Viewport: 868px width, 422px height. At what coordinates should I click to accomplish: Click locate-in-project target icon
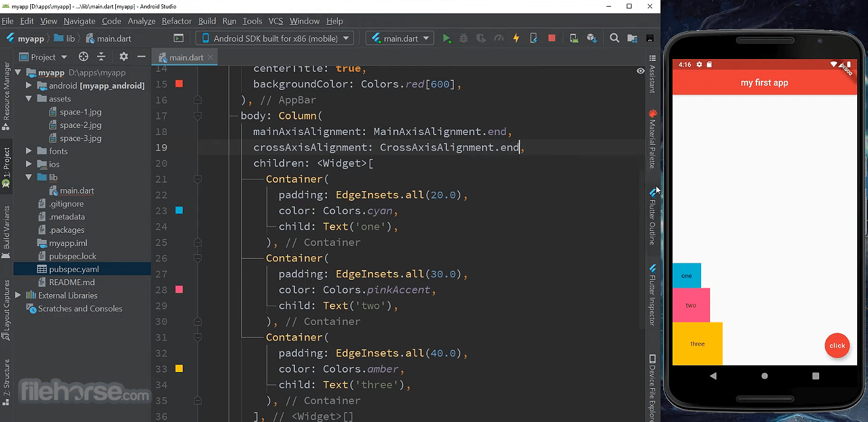(x=83, y=57)
